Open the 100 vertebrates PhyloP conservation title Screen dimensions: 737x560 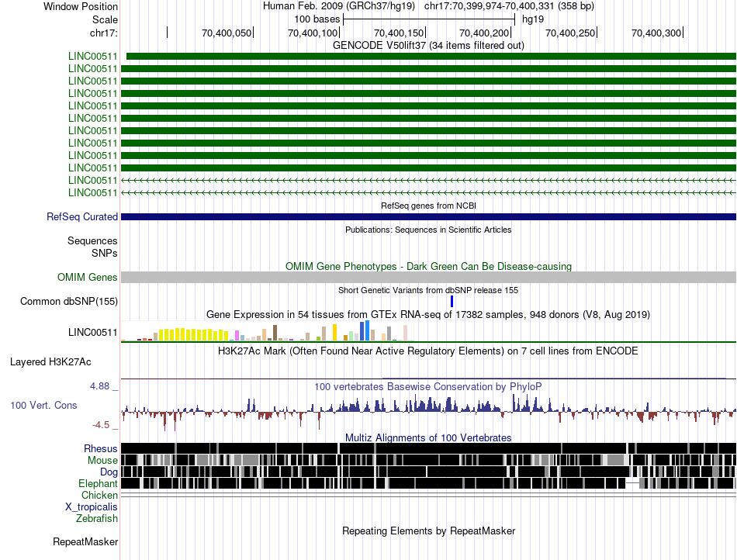[x=428, y=386]
